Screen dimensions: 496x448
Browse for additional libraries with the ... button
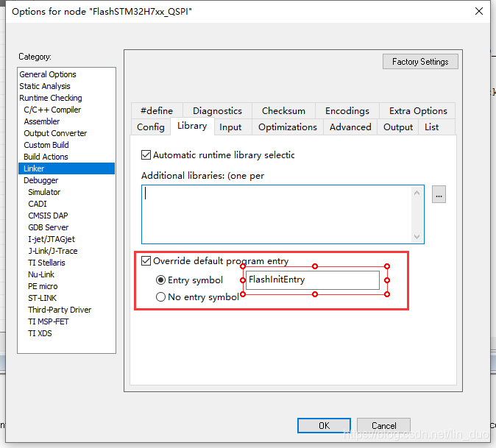coord(439,194)
